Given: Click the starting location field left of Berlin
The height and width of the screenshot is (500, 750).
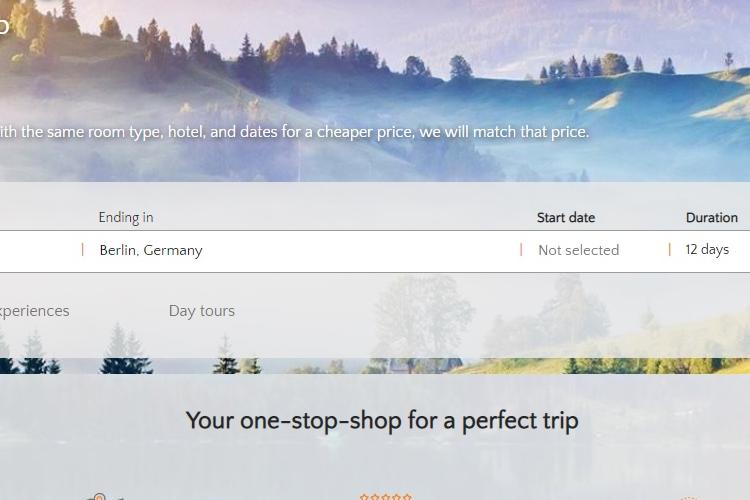Looking at the screenshot, I should 41,250.
